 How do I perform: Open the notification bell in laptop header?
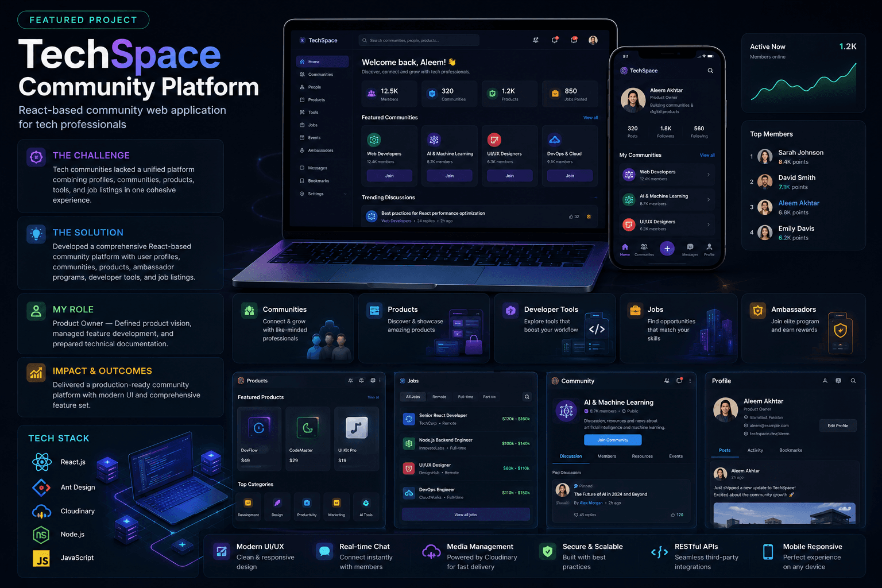pyautogui.click(x=555, y=40)
